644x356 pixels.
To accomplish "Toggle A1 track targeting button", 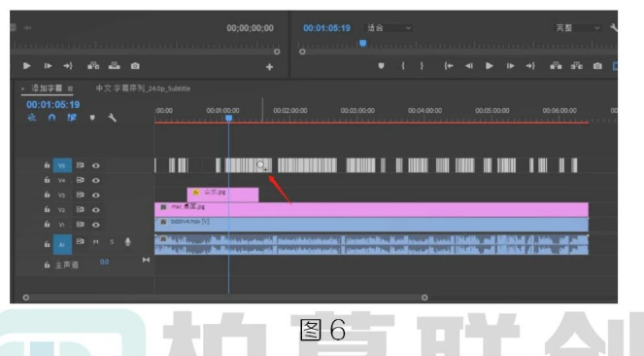I will 62,244.
